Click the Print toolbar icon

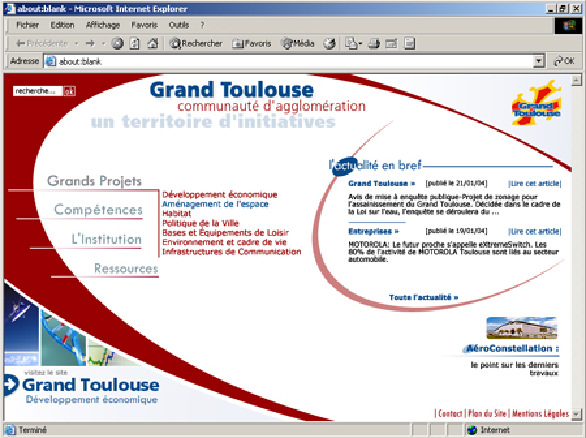374,44
